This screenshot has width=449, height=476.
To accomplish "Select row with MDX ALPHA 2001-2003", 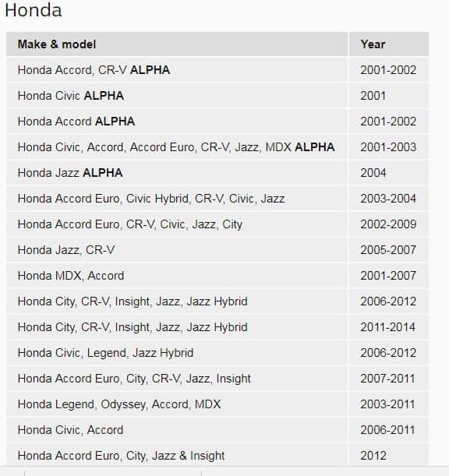I will tap(217, 147).
